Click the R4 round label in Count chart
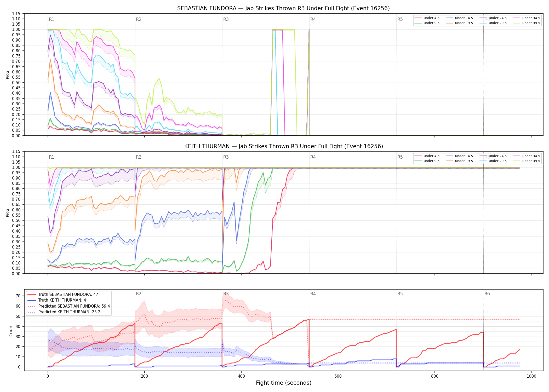Image resolution: width=549 pixels, height=392 pixels. [313, 294]
